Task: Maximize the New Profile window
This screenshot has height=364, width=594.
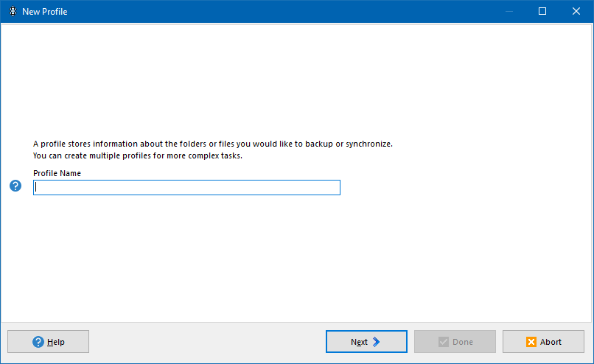Action: [542, 11]
